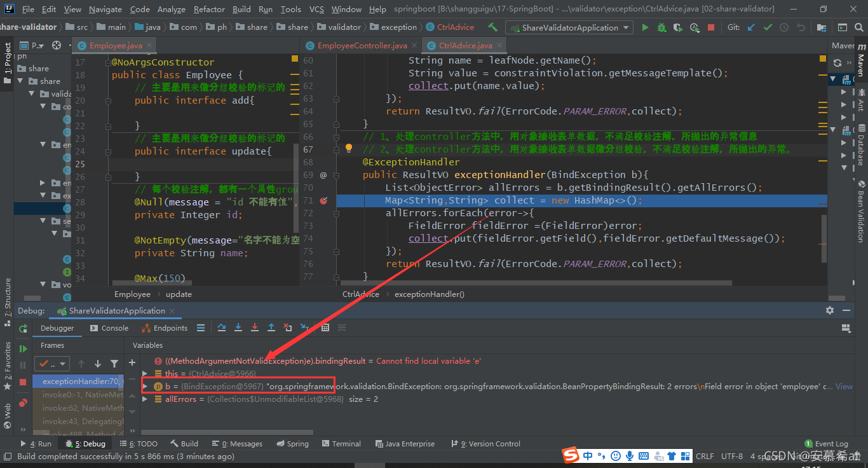Click Git Commit green checkmark
Image resolution: width=868 pixels, height=468 pixels.
768,27
